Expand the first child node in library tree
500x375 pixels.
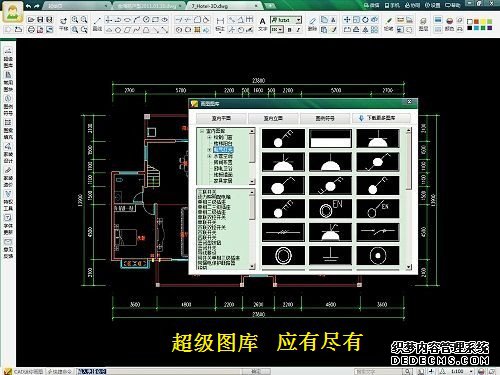coord(209,137)
